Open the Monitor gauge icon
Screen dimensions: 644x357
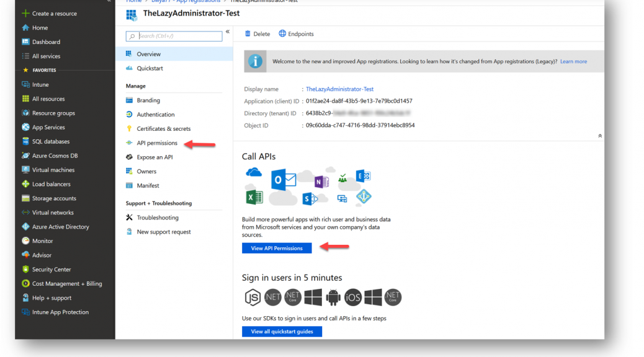coord(25,241)
